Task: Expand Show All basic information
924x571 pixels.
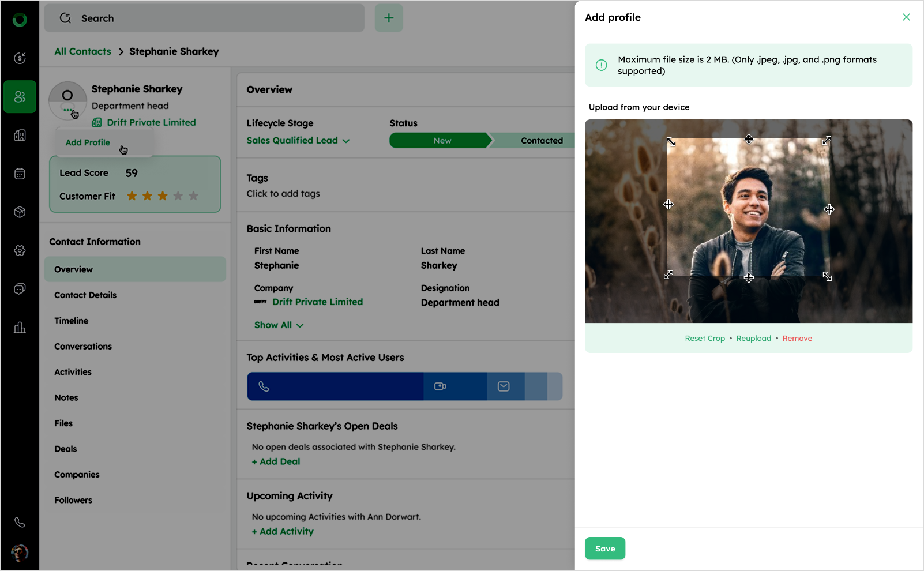Action: click(279, 325)
